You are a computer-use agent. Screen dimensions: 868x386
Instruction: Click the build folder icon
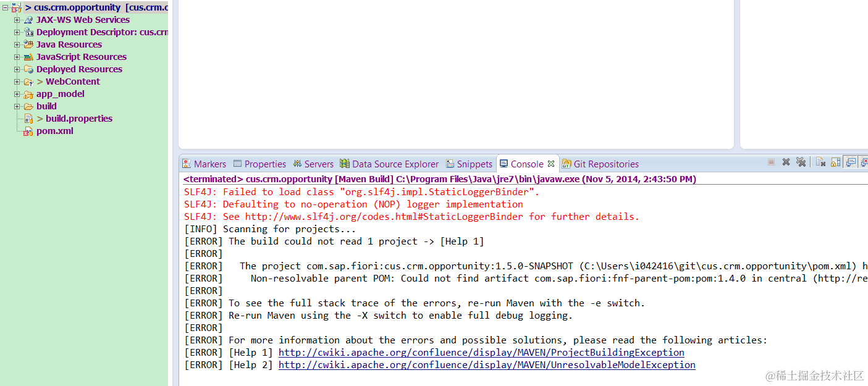pyautogui.click(x=28, y=106)
